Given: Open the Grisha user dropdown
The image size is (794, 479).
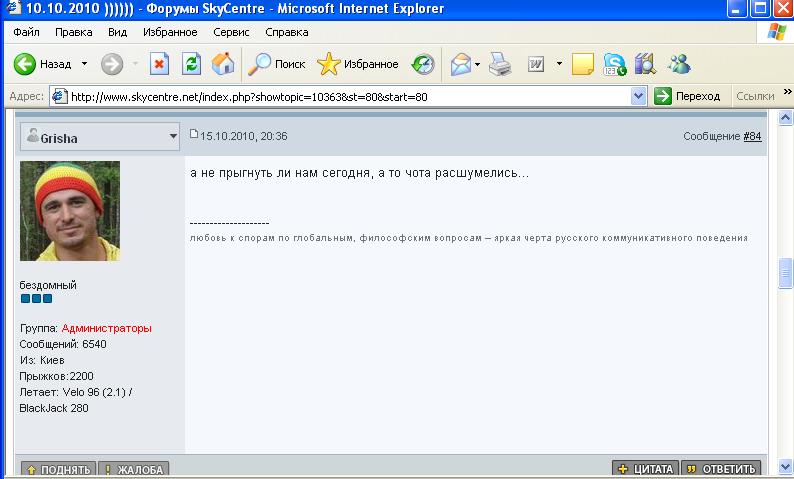Looking at the screenshot, I should pyautogui.click(x=100, y=137).
